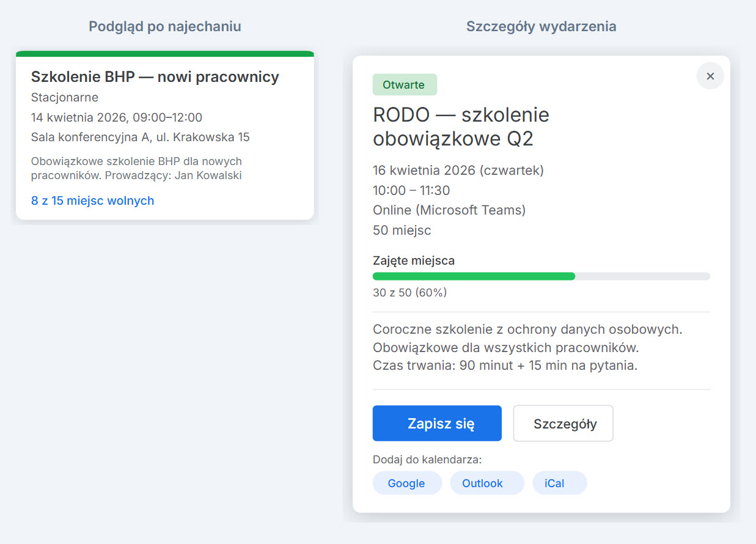This screenshot has width=756, height=544.
Task: Click the Stacjonarne label in preview card
Action: (64, 97)
